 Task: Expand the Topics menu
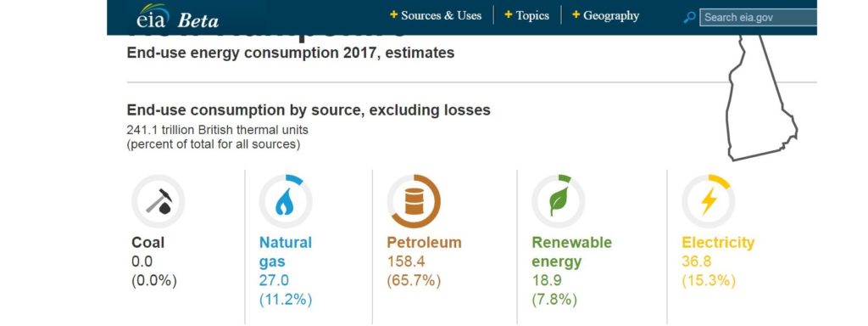pyautogui.click(x=526, y=15)
